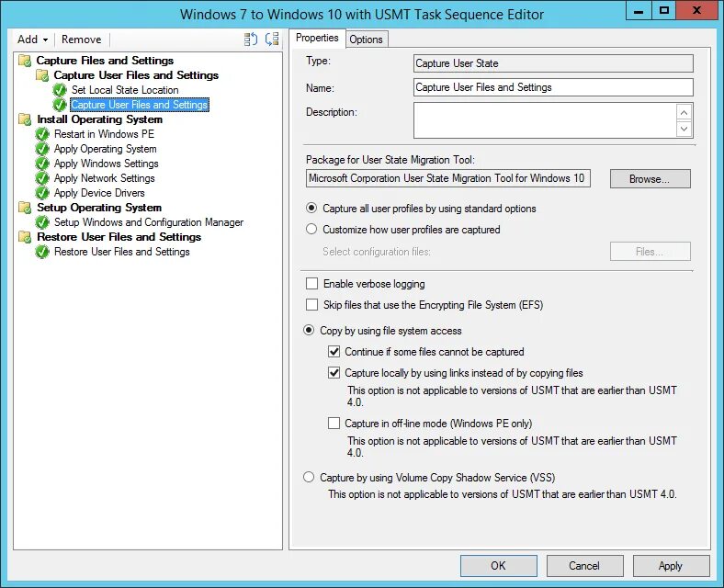The image size is (724, 588).
Task: Select the Restore User Files and Settings group
Action: tap(119, 237)
